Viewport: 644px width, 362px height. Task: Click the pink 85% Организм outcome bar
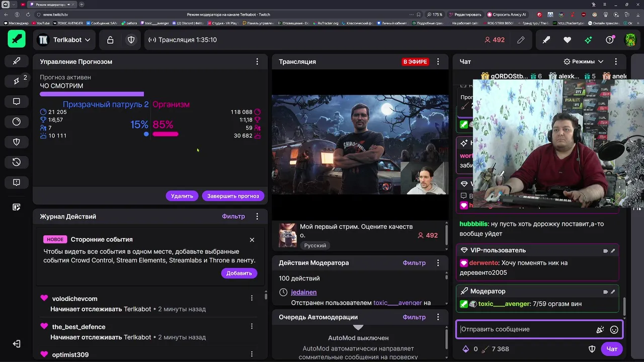(165, 134)
